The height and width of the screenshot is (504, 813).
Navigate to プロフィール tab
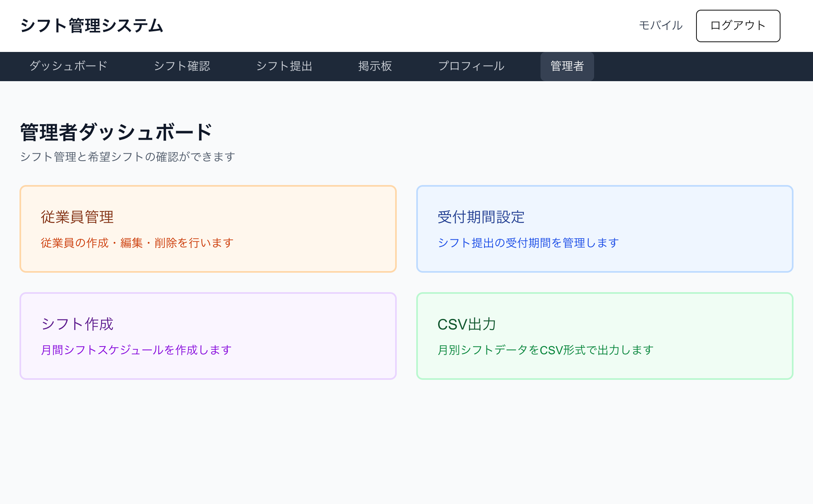[x=471, y=66]
